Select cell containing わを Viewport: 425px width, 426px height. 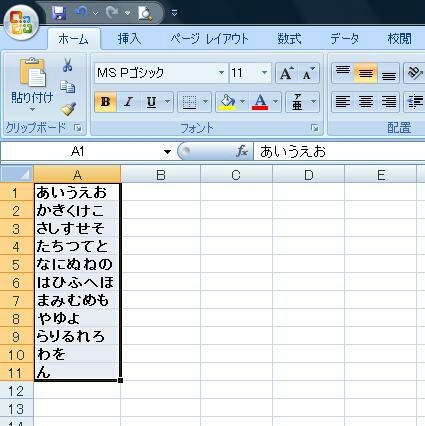click(77, 354)
